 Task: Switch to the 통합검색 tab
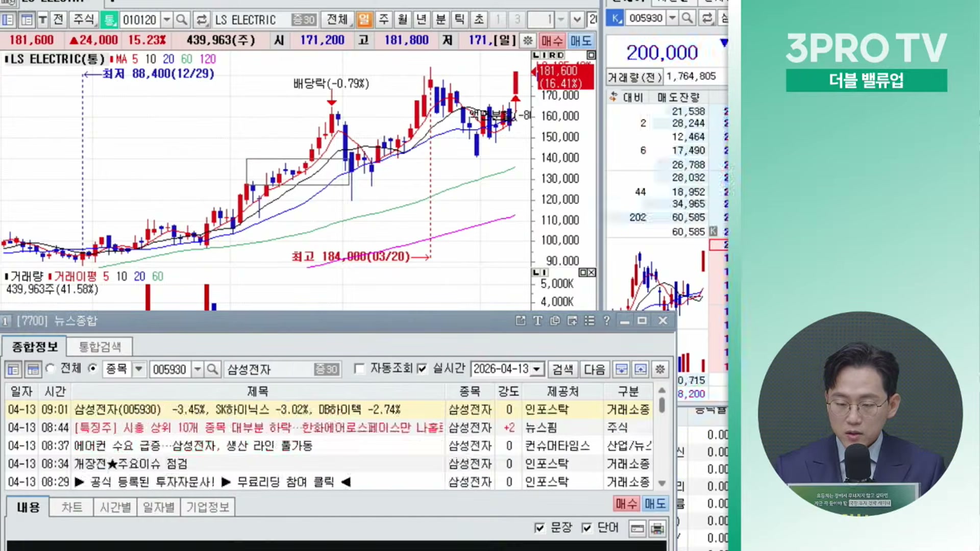[x=100, y=347]
